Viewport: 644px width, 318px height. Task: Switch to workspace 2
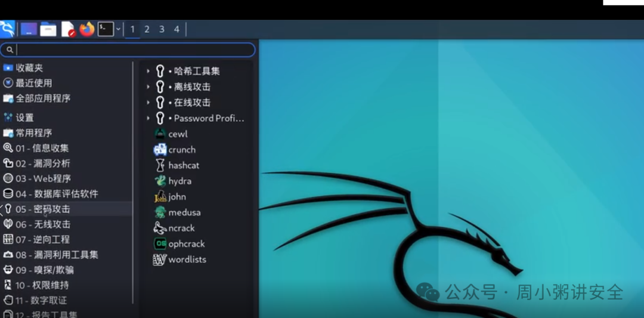point(147,29)
